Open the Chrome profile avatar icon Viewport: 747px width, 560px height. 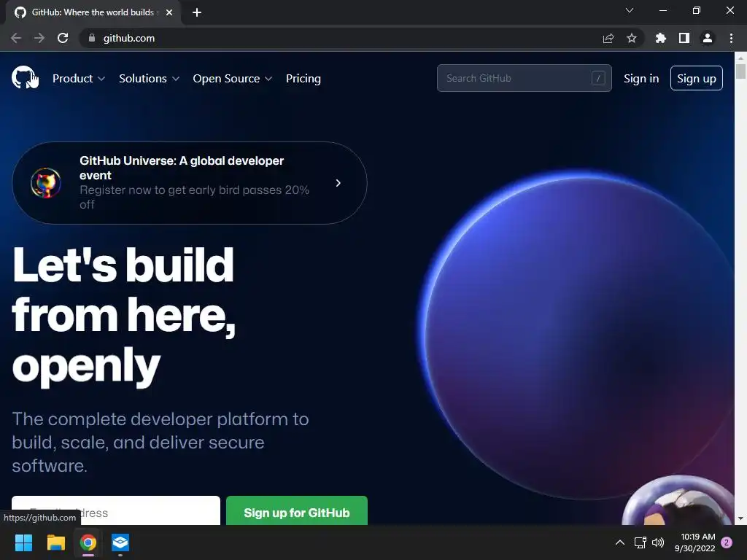point(708,38)
